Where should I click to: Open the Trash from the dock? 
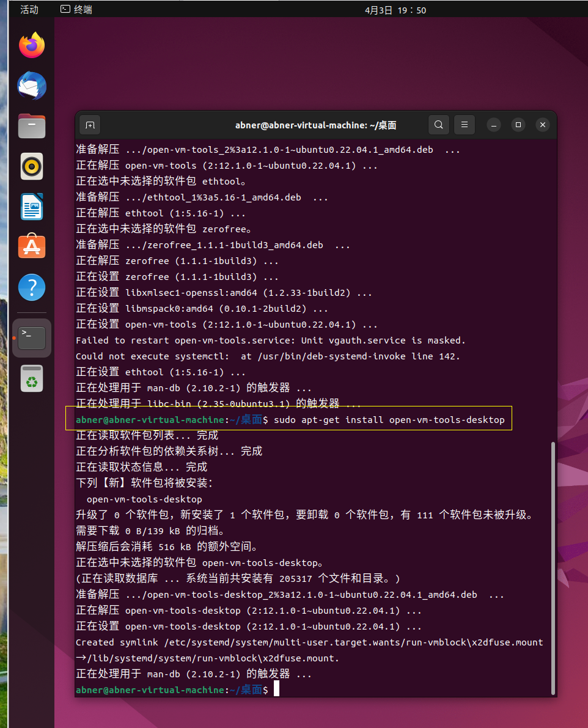click(x=31, y=379)
